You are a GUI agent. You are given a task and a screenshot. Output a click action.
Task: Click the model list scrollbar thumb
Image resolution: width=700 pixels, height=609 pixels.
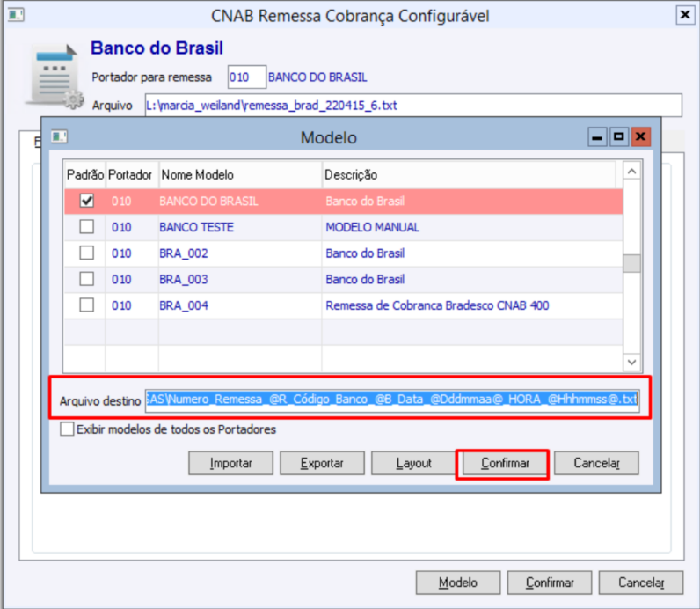[x=631, y=263]
